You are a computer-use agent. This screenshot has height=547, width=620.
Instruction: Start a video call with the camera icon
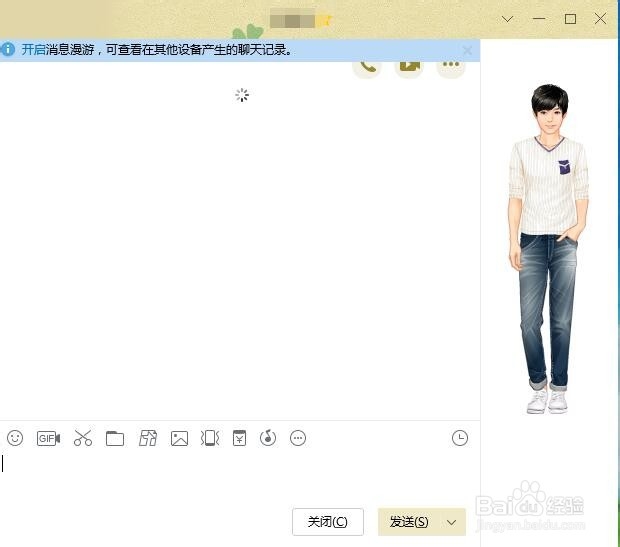pos(409,67)
